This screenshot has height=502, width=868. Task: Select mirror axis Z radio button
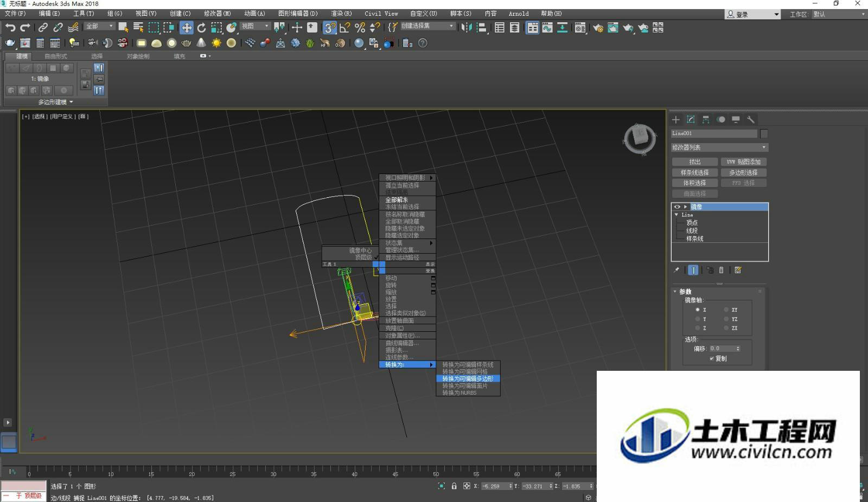[x=698, y=328]
